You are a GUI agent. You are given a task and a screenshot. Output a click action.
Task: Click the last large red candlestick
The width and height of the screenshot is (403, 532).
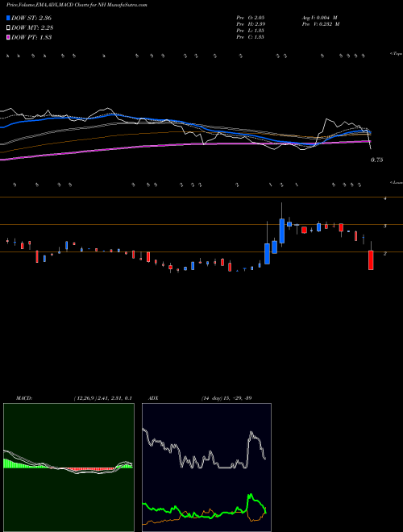371,260
